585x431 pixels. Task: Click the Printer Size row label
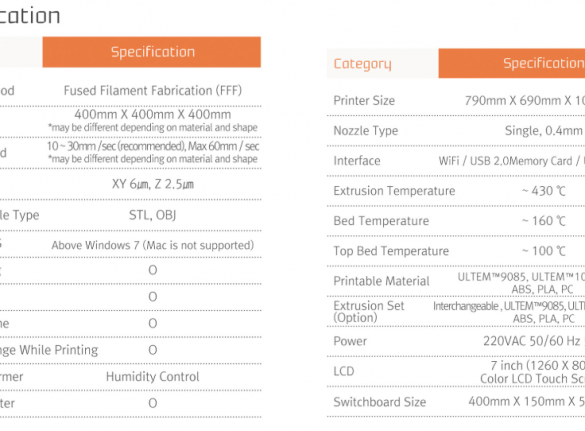(364, 100)
